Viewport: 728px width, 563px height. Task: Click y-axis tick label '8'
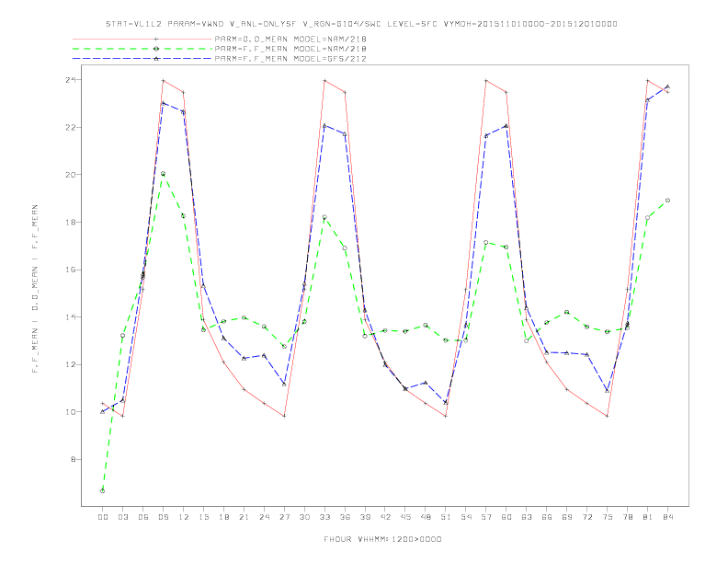click(x=74, y=459)
